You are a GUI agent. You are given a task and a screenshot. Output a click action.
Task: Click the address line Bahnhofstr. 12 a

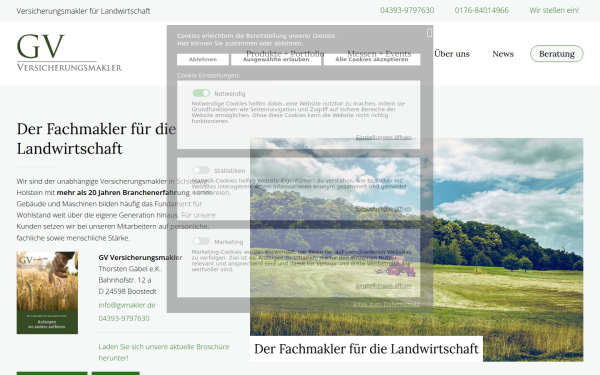[125, 280]
